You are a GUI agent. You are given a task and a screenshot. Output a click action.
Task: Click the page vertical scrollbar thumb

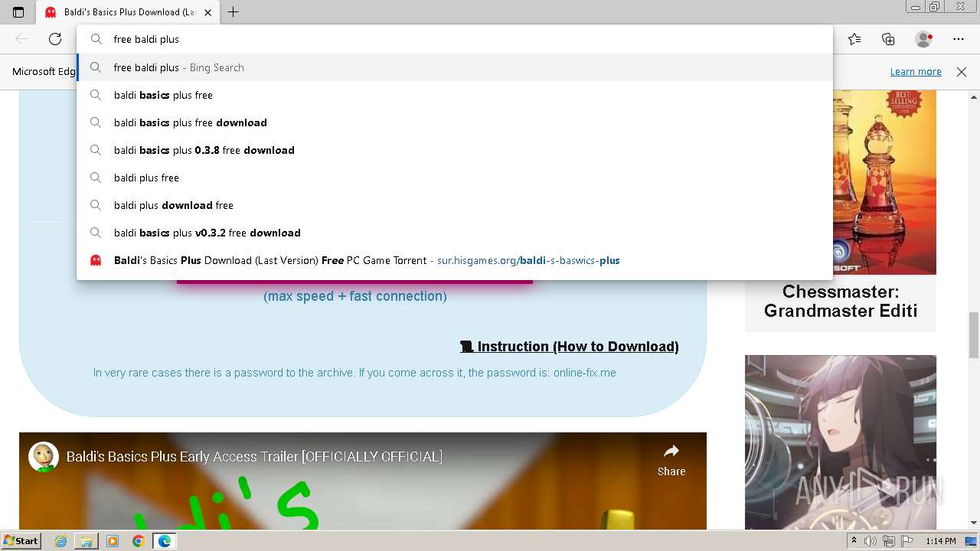pos(974,334)
